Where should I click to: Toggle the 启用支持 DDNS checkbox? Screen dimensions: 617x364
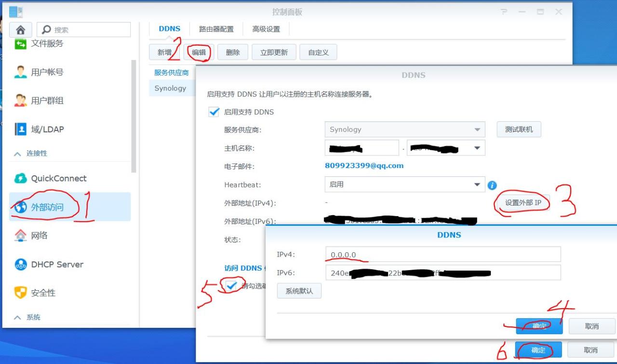click(x=214, y=112)
